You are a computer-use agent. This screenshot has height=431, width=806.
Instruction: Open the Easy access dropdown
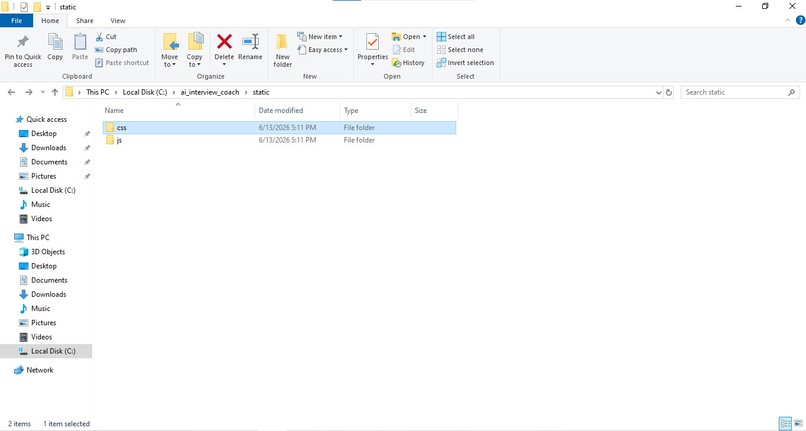(323, 50)
